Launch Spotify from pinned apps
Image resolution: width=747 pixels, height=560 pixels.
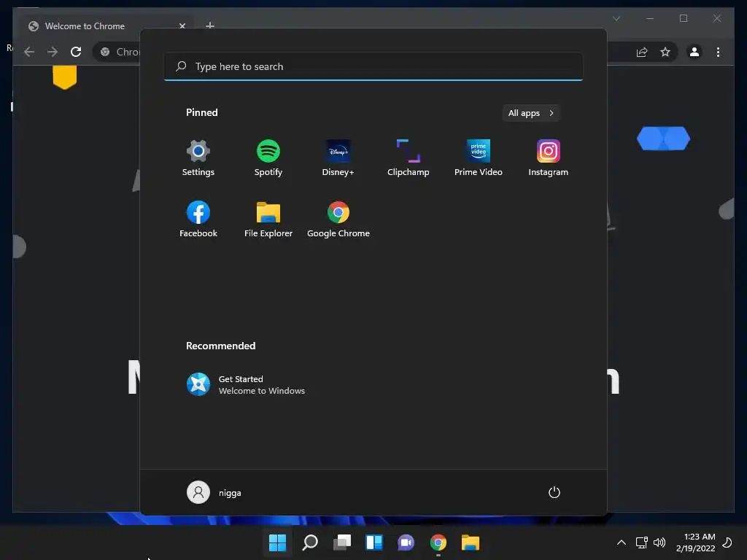point(268,158)
